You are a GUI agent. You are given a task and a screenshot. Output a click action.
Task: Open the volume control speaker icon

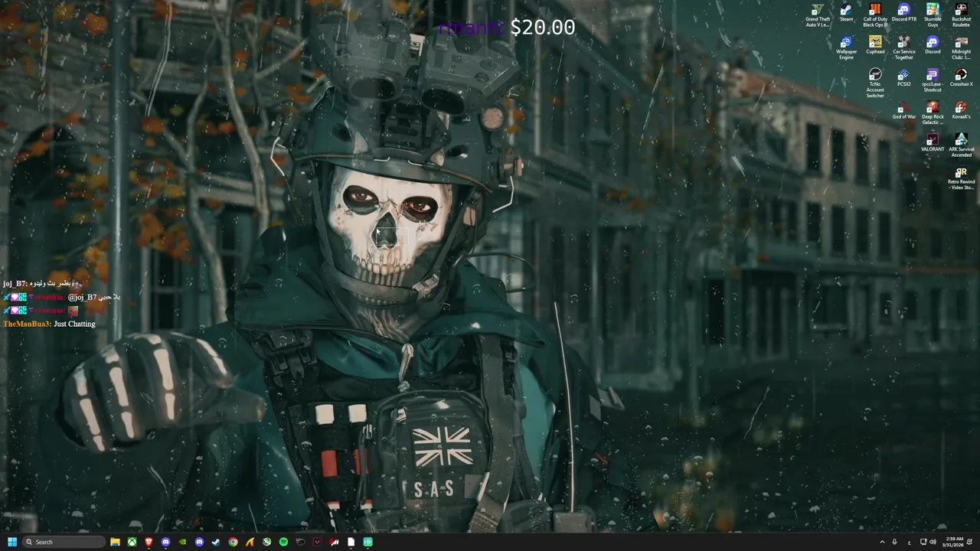pos(933,542)
